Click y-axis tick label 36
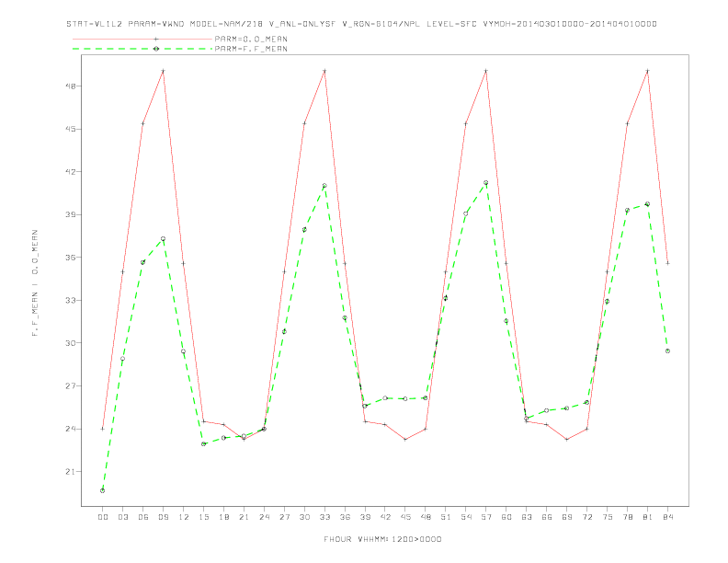728x563 pixels. point(72,258)
